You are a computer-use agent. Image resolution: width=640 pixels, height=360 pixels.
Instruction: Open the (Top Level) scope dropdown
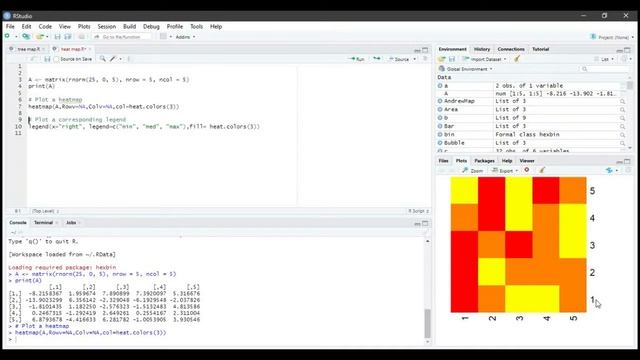tap(46, 211)
